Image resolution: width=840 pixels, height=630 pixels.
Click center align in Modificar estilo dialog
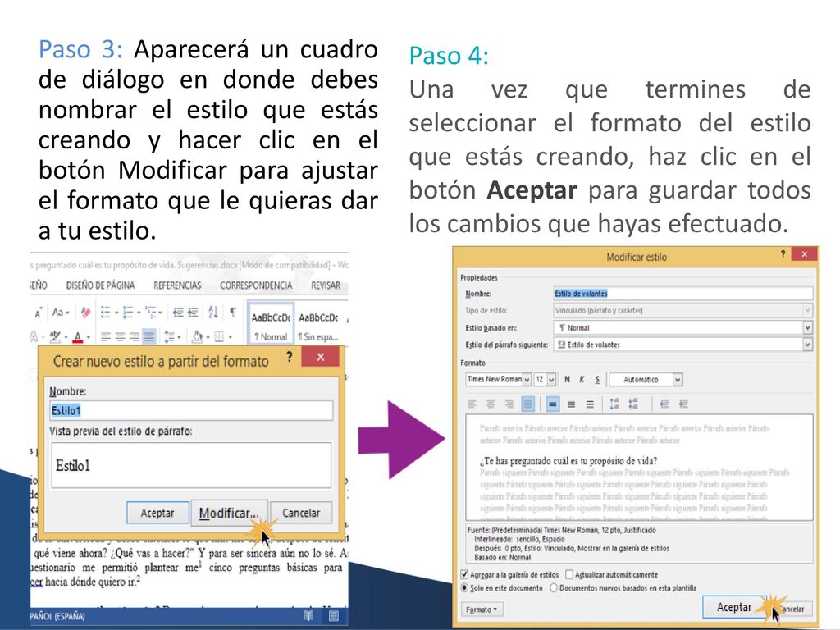coord(491,404)
